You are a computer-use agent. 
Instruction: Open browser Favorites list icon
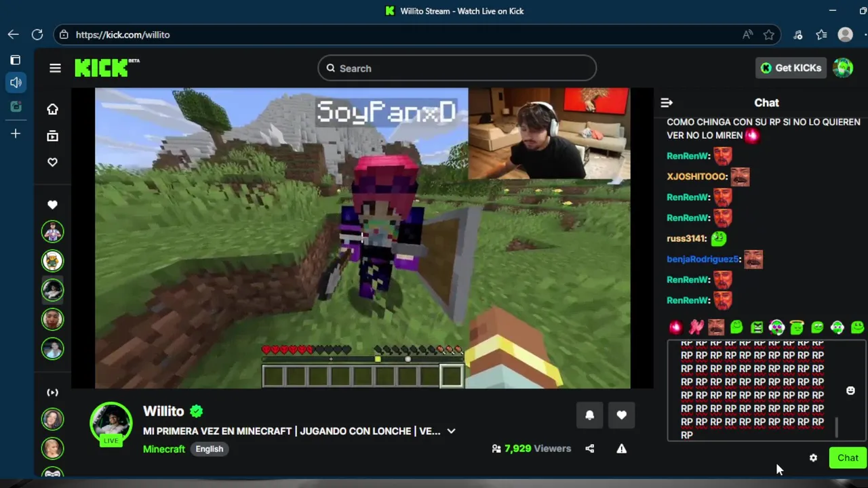click(821, 35)
